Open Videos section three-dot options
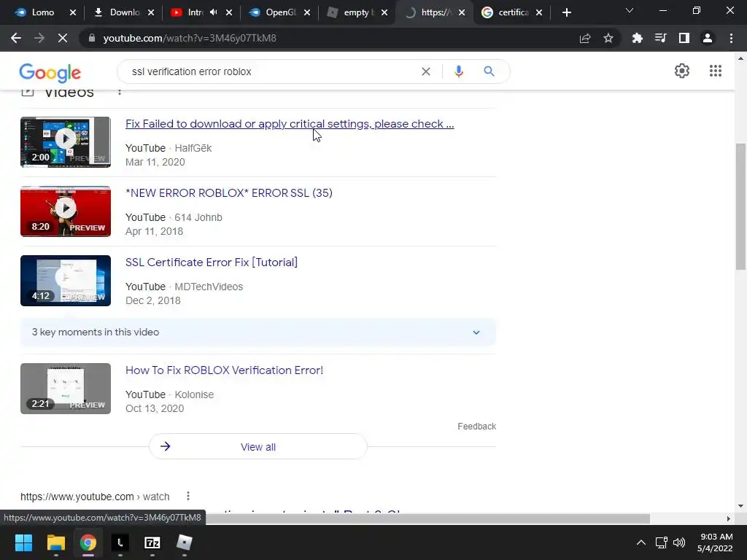 120,91
